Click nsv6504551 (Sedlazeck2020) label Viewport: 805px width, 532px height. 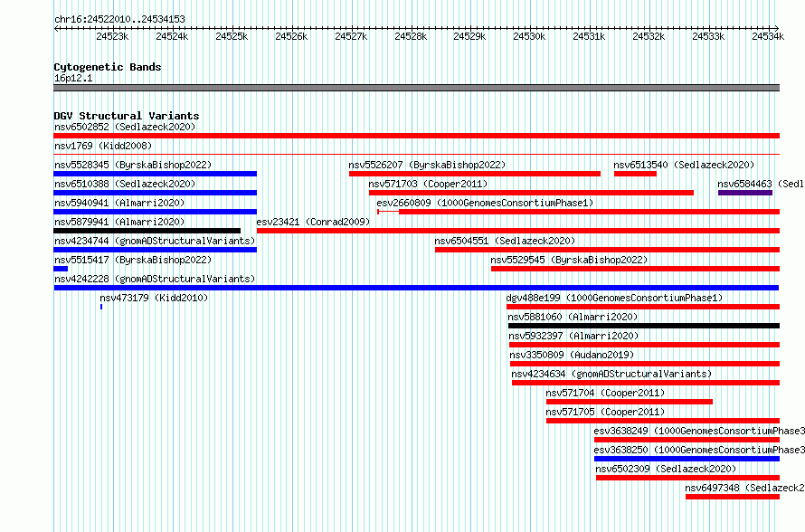505,241
